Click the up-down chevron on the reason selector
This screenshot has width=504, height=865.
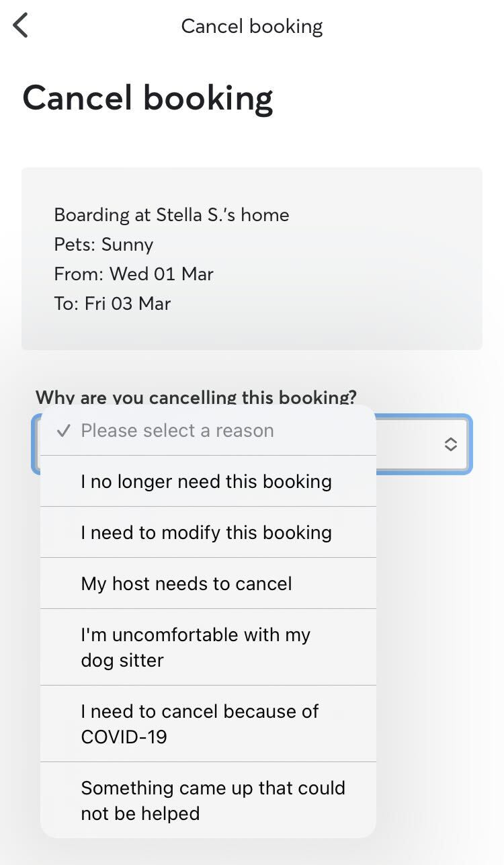451,444
